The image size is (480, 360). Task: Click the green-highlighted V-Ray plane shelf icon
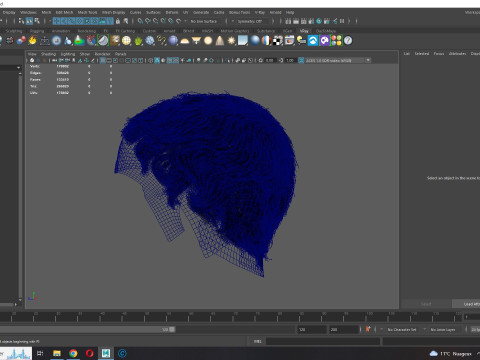tap(103, 41)
